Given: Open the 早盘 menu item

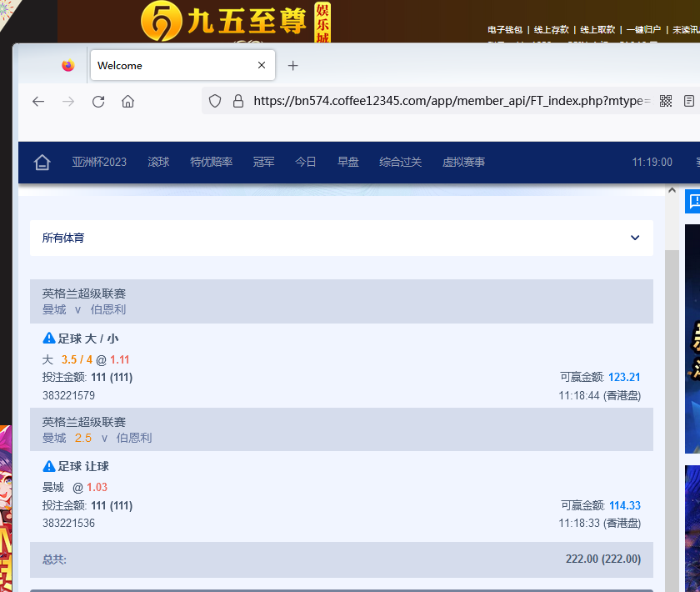Looking at the screenshot, I should (x=348, y=162).
